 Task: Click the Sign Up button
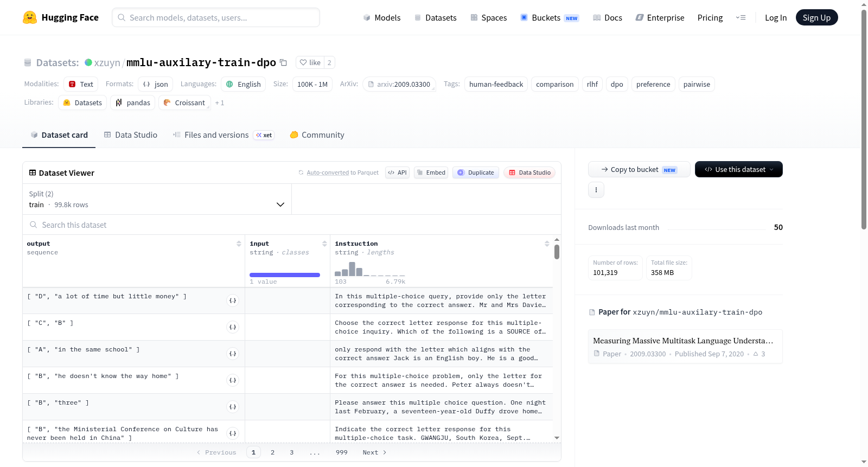pyautogui.click(x=817, y=17)
